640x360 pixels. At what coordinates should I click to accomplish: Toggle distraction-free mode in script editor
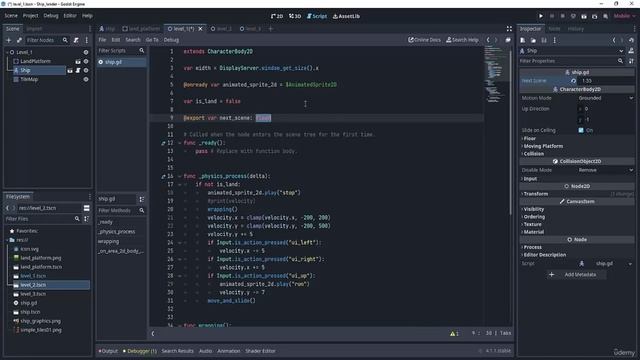(509, 29)
